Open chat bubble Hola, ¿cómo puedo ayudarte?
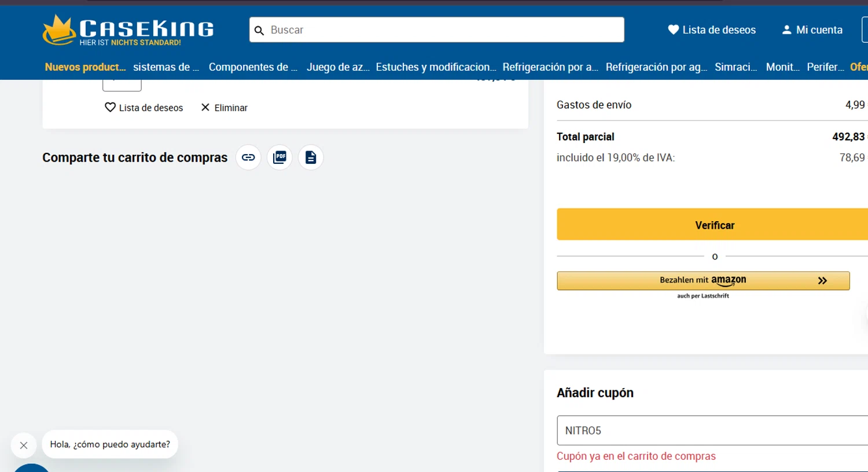 (x=110, y=444)
